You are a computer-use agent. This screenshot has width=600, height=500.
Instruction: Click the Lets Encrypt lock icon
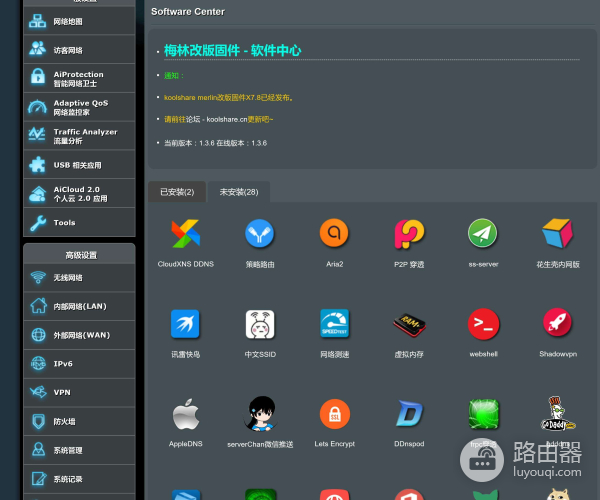pos(334,413)
